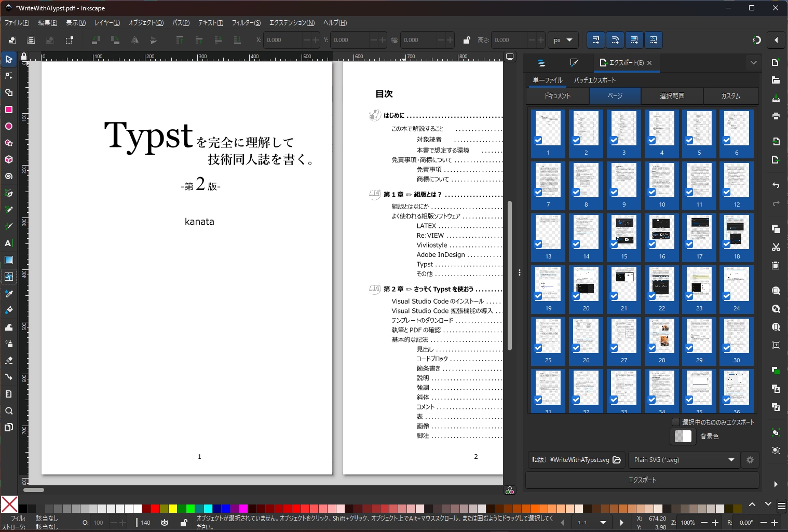Click the 背景色 background color swatch
The image size is (788, 532).
683,436
